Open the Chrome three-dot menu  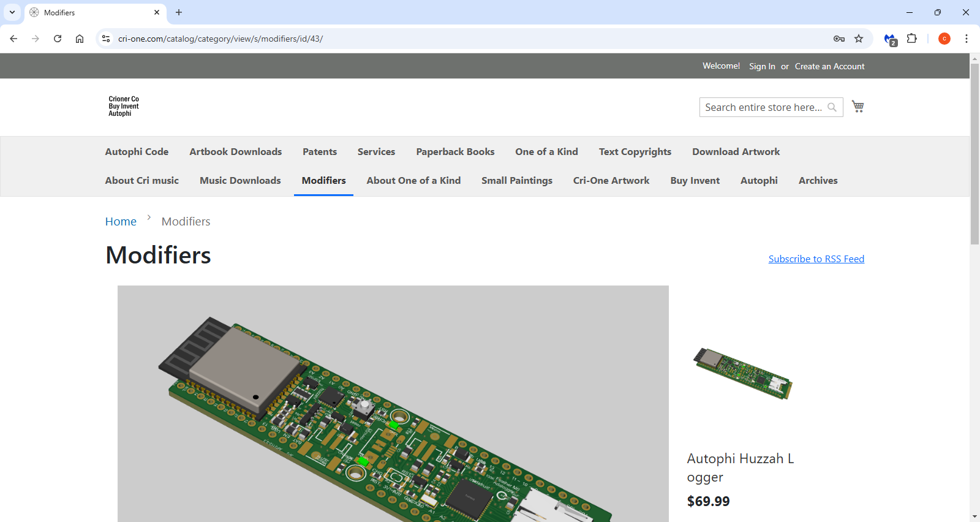tap(967, 39)
